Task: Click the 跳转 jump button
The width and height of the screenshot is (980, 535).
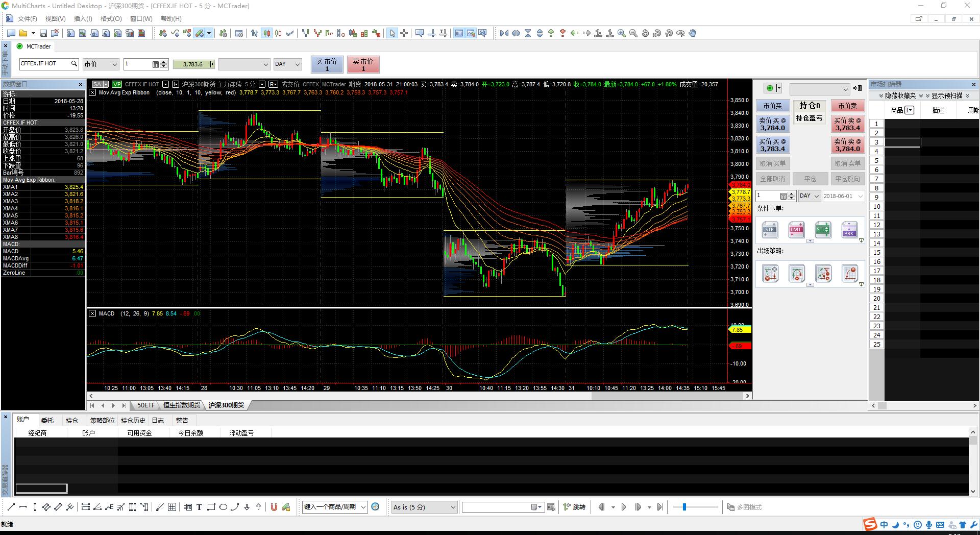Action: coord(575,507)
